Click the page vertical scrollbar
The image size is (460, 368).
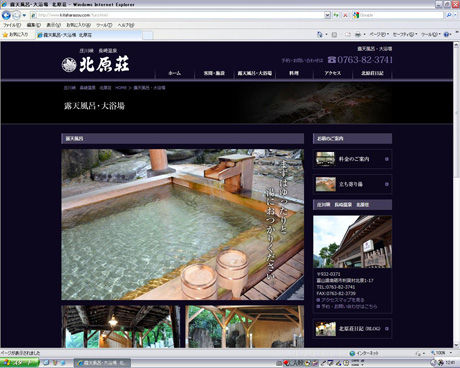456,194
